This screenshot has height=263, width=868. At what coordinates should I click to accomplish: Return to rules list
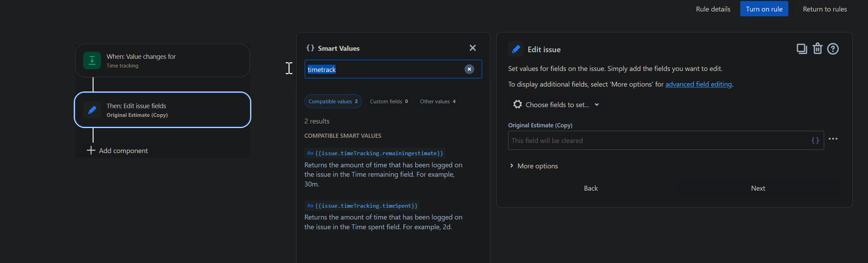[824, 9]
